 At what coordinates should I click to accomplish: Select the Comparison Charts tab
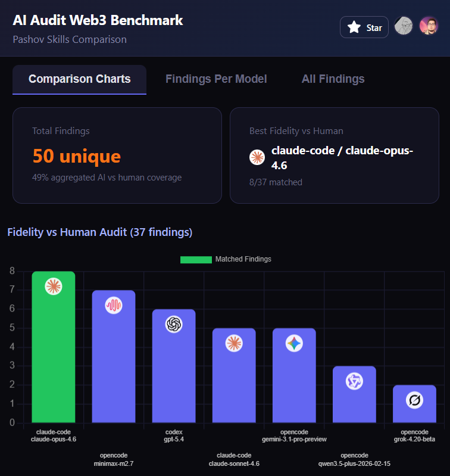coord(79,79)
